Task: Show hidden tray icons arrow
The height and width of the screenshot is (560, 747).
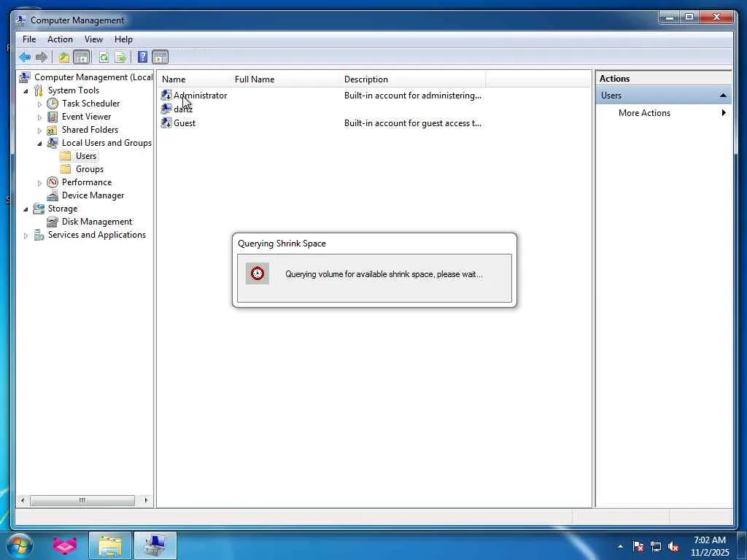Action: point(620,546)
